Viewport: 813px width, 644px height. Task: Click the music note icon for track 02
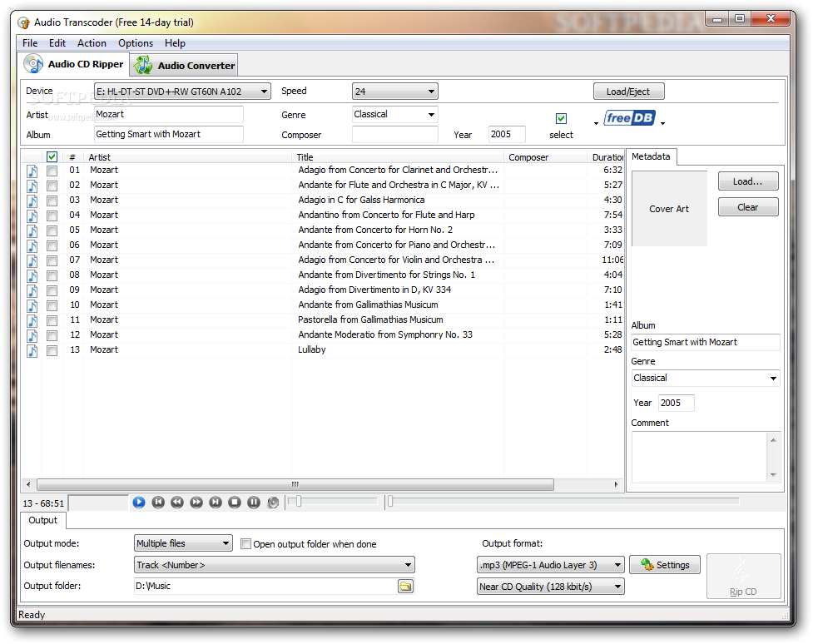click(32, 186)
